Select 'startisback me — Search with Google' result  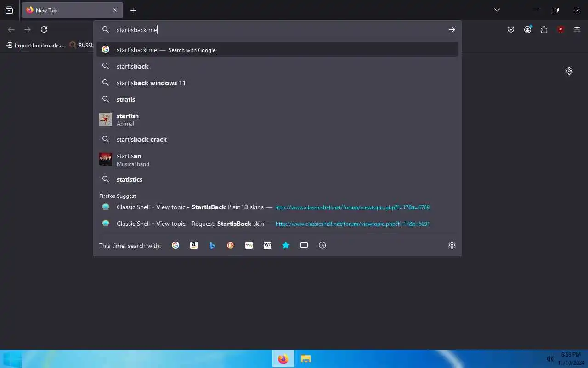pos(277,50)
